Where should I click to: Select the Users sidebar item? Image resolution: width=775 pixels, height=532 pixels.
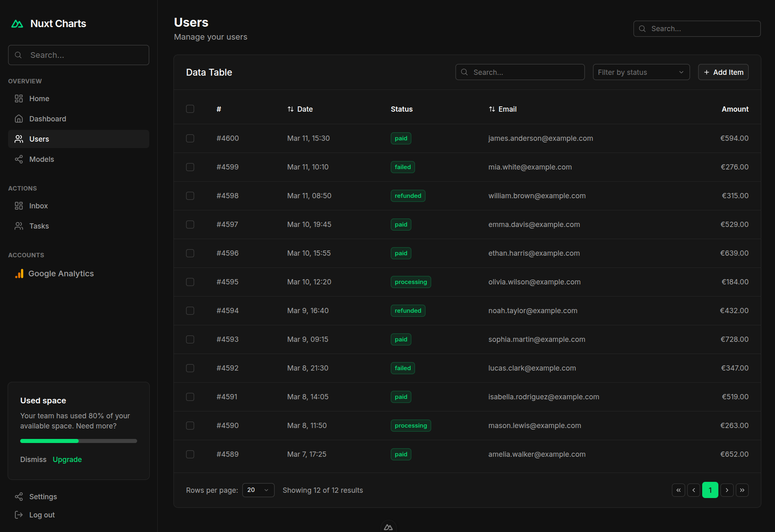(x=78, y=139)
